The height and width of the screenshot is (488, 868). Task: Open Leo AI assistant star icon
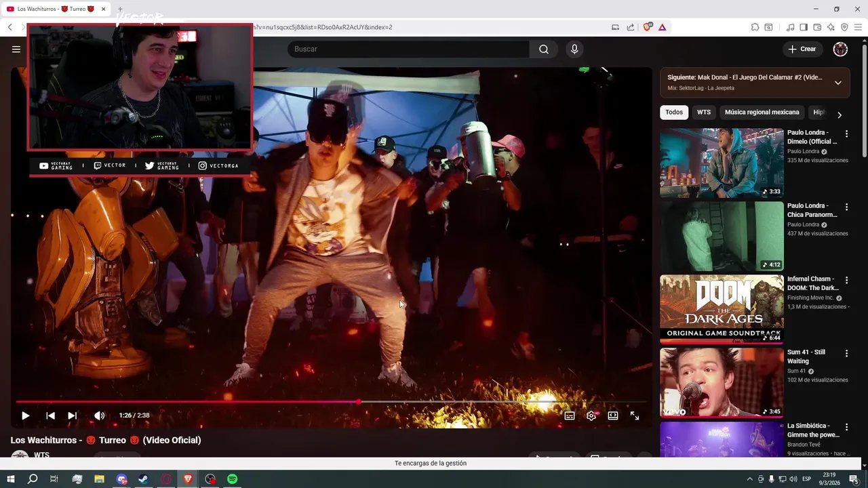point(831,27)
